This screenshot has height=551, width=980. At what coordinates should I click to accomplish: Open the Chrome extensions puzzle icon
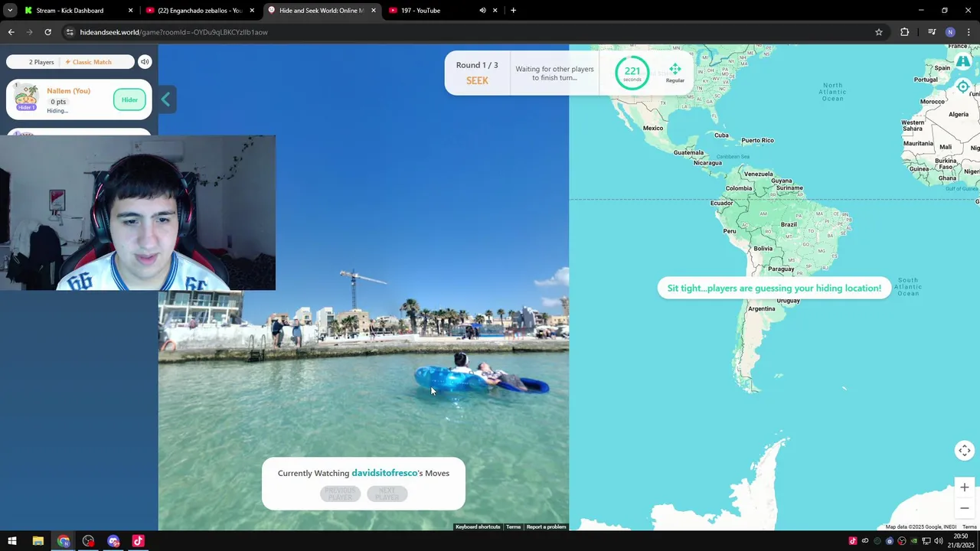[x=904, y=32]
